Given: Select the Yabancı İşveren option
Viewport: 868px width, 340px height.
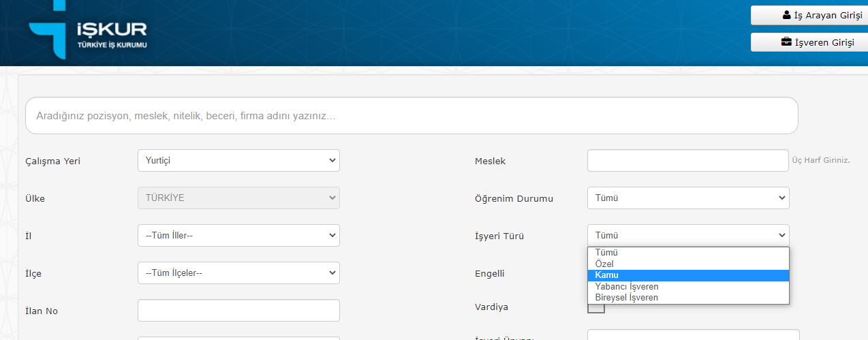Looking at the screenshot, I should [688, 287].
